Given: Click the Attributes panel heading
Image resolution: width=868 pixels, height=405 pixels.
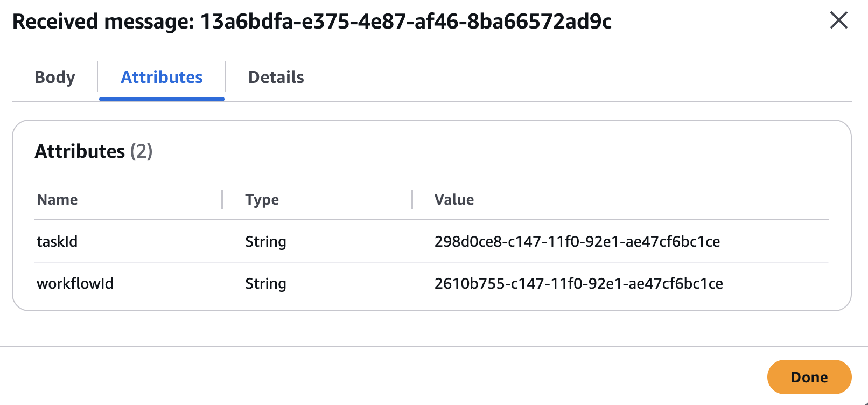Looking at the screenshot, I should (80, 151).
